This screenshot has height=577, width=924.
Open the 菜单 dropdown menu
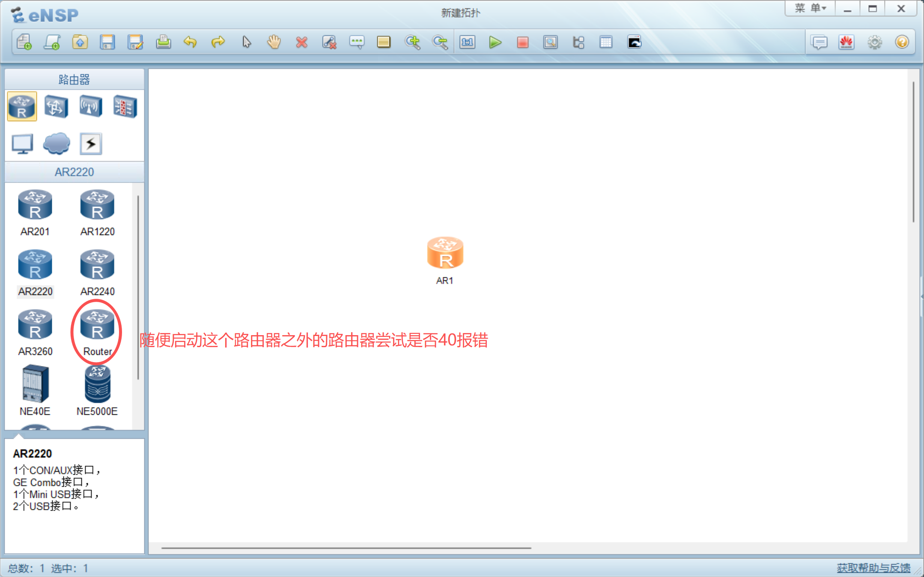[810, 8]
